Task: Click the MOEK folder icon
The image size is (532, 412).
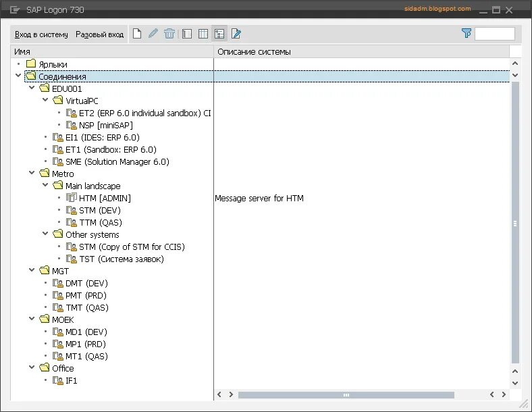Action: (x=45, y=319)
